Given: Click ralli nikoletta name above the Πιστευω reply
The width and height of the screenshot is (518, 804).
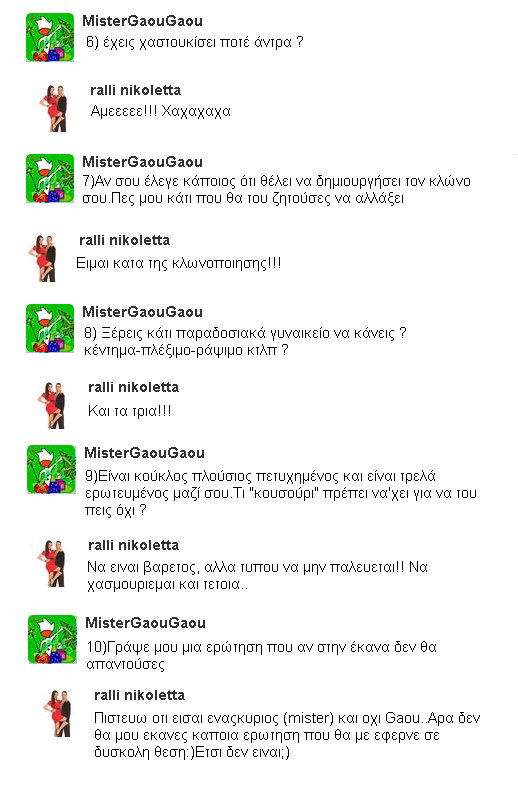Looking at the screenshot, I should tap(140, 695).
